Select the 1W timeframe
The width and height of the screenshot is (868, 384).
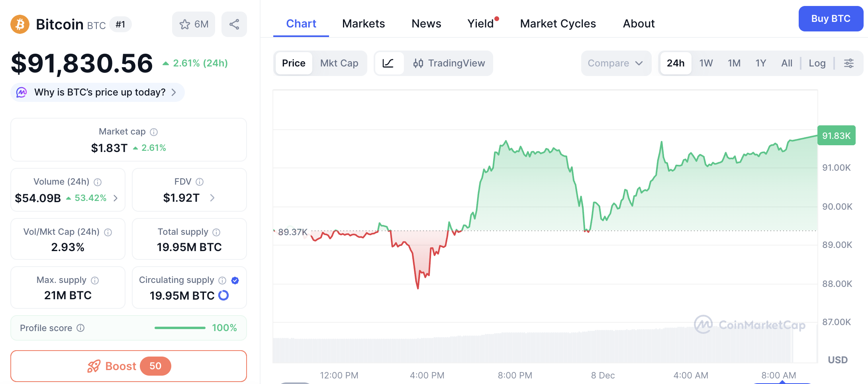click(705, 63)
